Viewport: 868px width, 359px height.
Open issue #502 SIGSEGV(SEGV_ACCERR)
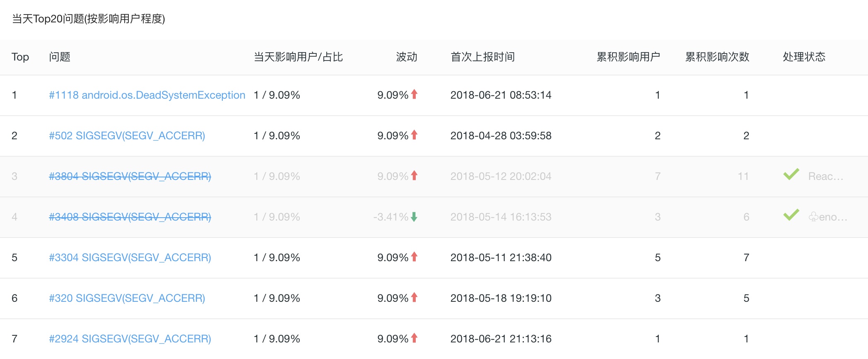(x=127, y=136)
